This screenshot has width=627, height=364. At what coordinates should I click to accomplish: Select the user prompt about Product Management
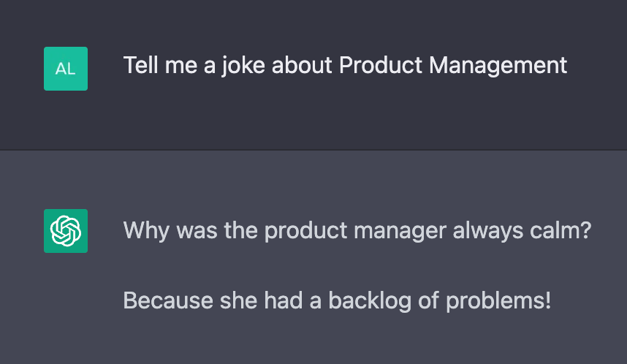tap(345, 66)
